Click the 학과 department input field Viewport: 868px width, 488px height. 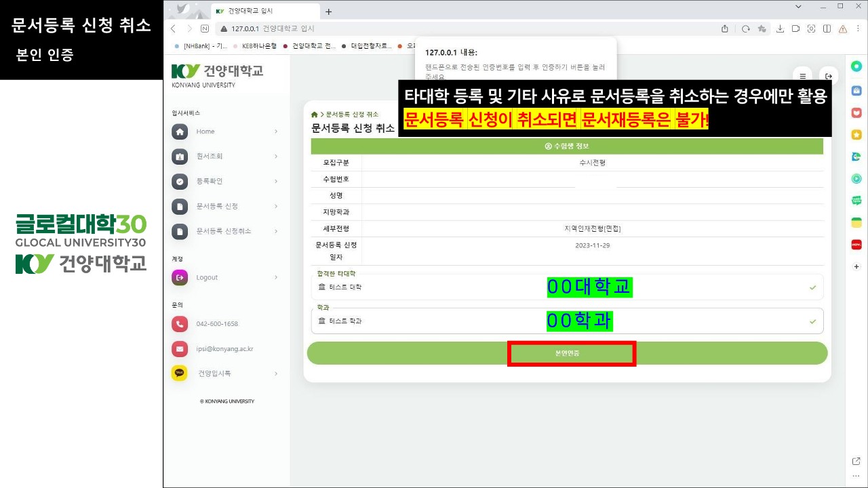click(x=567, y=321)
